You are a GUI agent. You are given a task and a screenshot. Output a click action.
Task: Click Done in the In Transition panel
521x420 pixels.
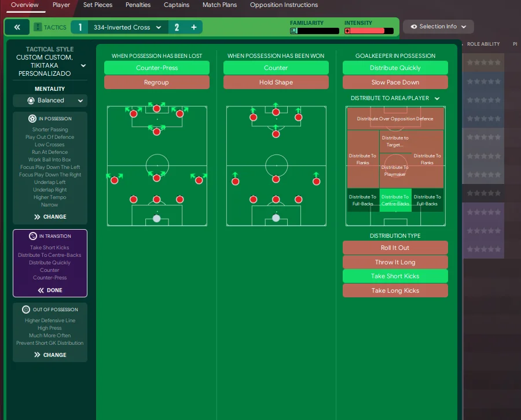pos(50,290)
